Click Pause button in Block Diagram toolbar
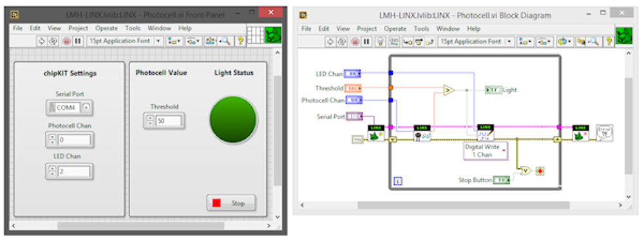Image resolution: width=644 pixels, height=240 pixels. click(366, 41)
